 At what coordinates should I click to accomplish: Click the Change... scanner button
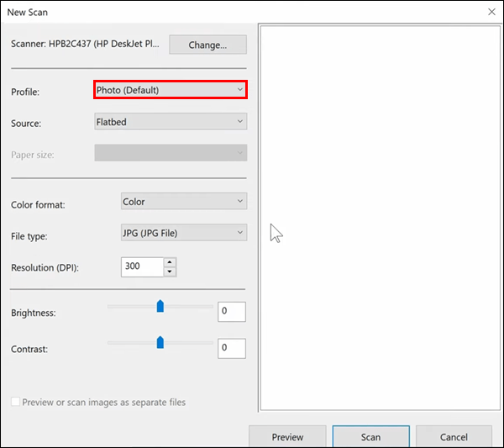click(x=207, y=45)
